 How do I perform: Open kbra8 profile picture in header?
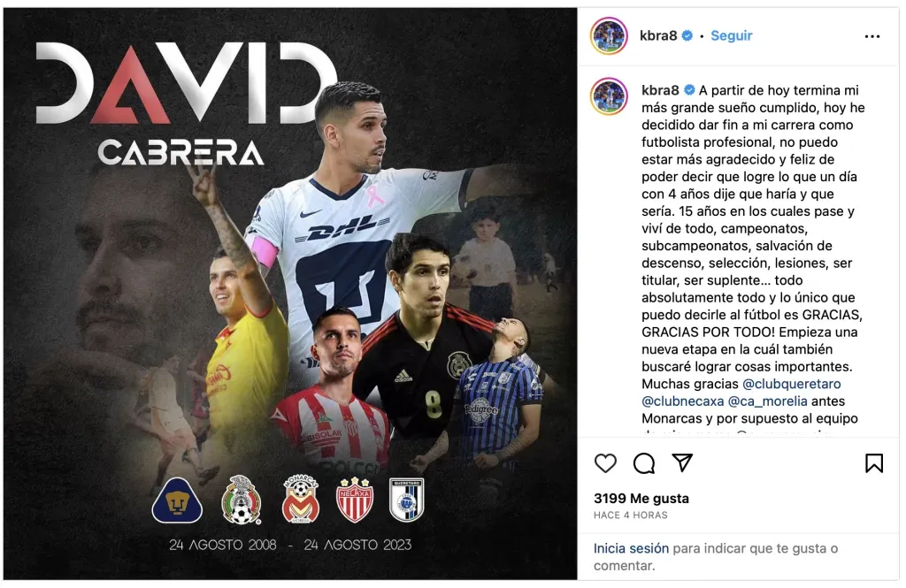(x=609, y=36)
